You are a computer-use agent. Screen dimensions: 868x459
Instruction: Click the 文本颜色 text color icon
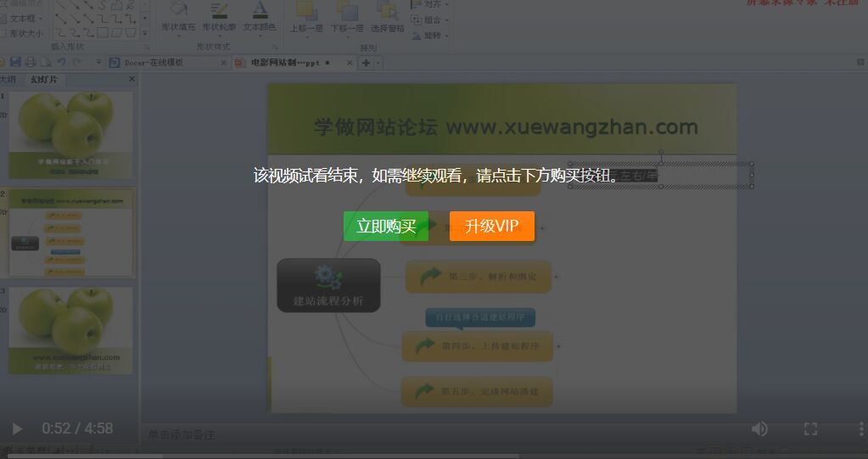260,13
